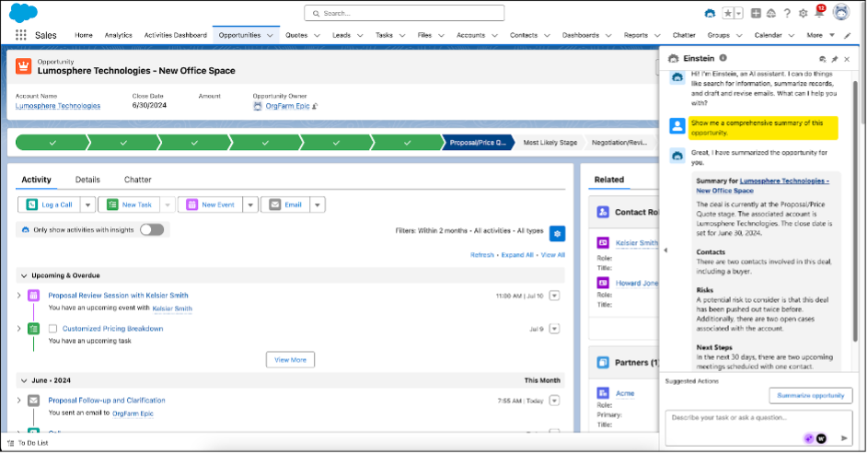Viewport: 868px width, 454px height.
Task: Open Lumosphere Technologies account link
Action: (58, 106)
